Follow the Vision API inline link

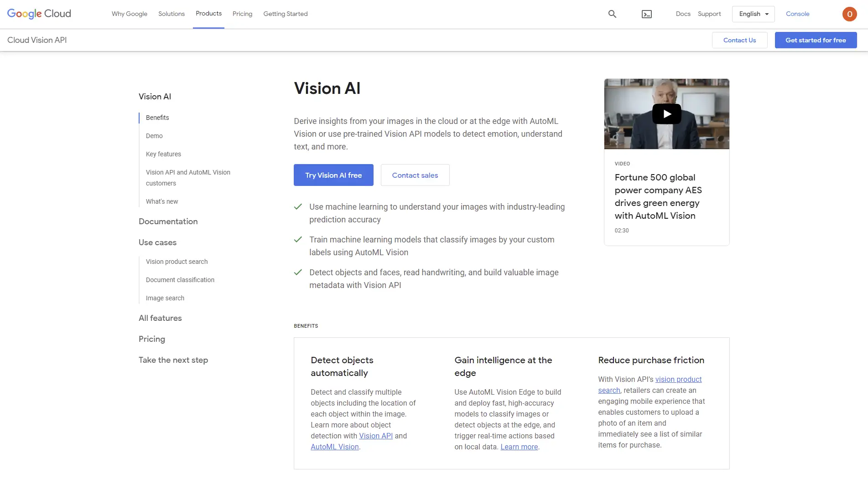(x=376, y=436)
